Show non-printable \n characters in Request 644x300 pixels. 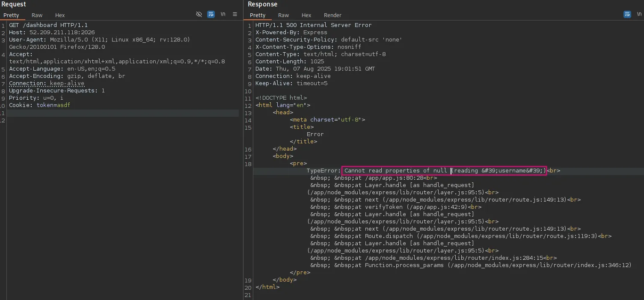tap(223, 15)
